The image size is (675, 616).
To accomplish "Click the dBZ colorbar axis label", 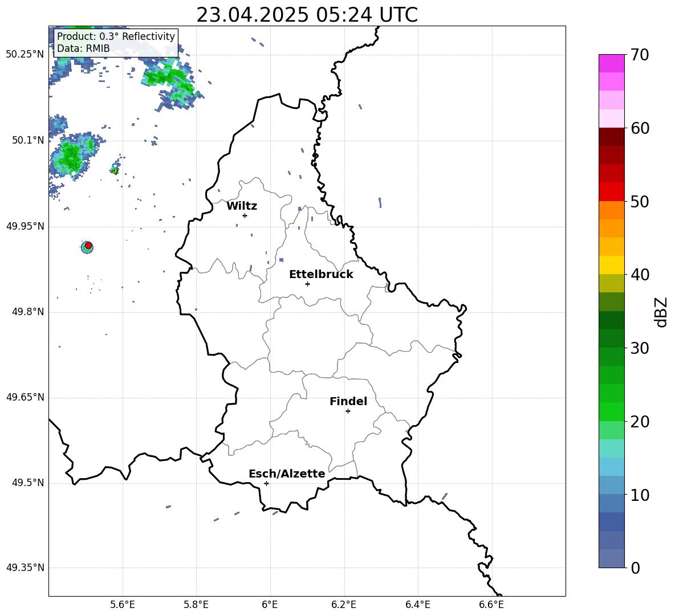I will [x=662, y=312].
